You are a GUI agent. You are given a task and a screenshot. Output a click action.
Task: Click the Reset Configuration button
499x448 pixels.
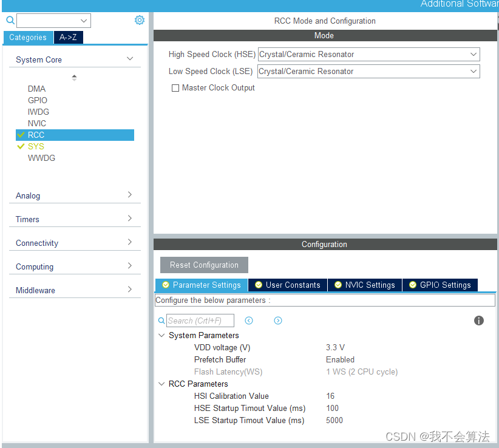204,265
